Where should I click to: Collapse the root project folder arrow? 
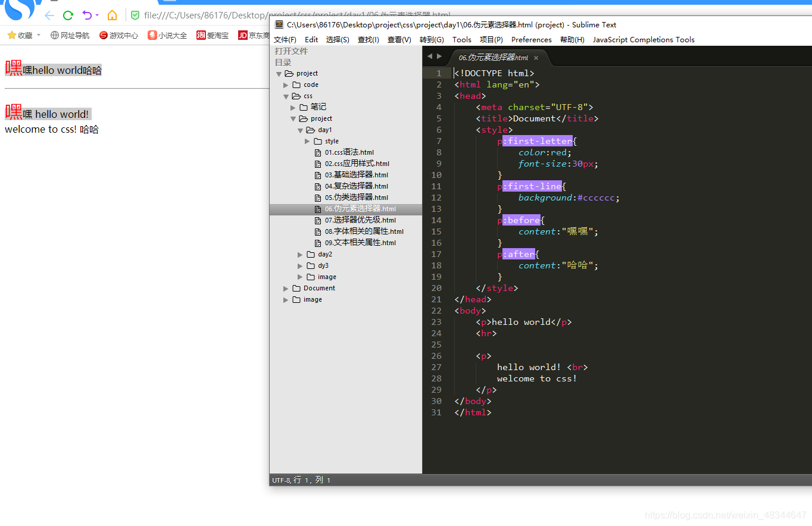click(279, 74)
